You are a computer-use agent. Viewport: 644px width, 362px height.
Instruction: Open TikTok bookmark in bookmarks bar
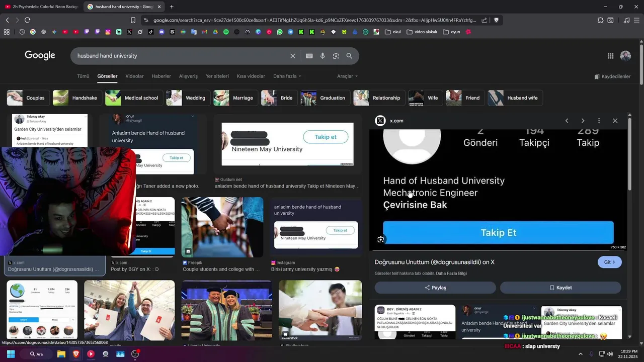click(x=151, y=32)
